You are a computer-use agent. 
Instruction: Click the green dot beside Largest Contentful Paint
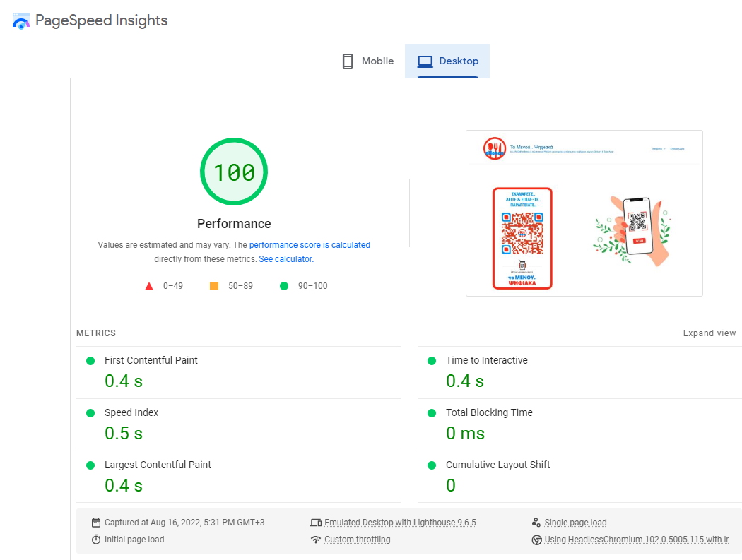click(x=90, y=465)
